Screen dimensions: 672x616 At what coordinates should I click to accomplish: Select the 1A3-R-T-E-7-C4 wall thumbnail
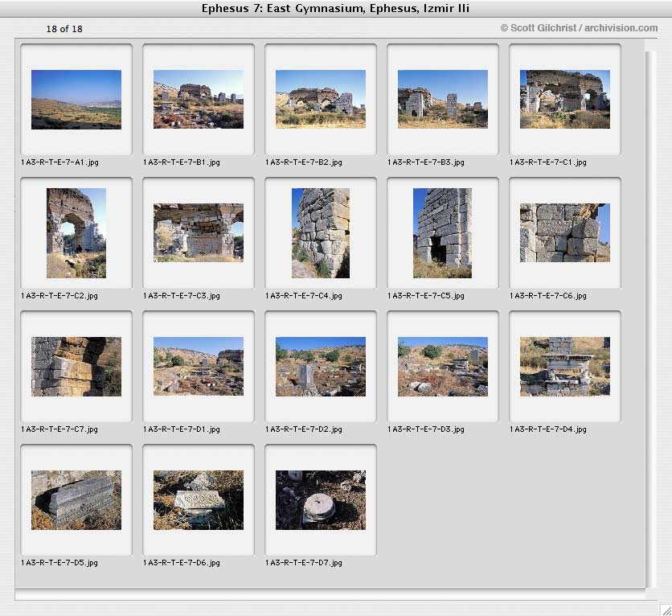pyautogui.click(x=321, y=233)
